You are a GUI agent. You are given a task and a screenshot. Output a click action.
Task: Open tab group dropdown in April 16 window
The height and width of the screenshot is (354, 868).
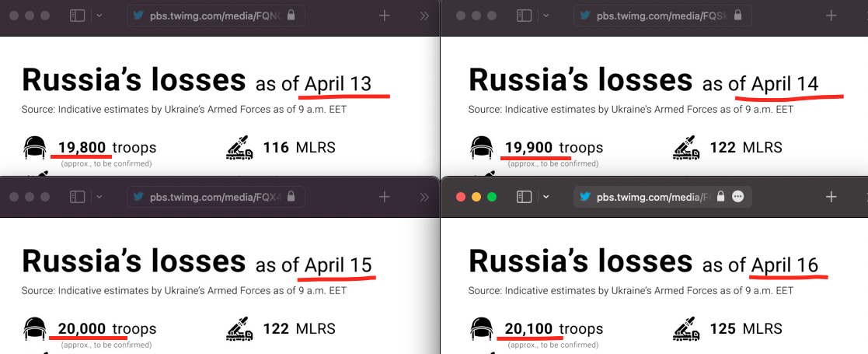(546, 197)
